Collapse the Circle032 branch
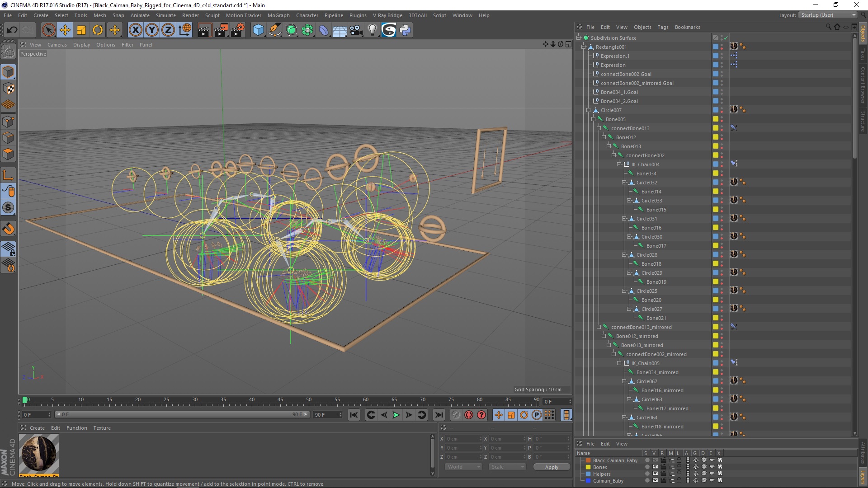868x488 pixels. tap(624, 183)
